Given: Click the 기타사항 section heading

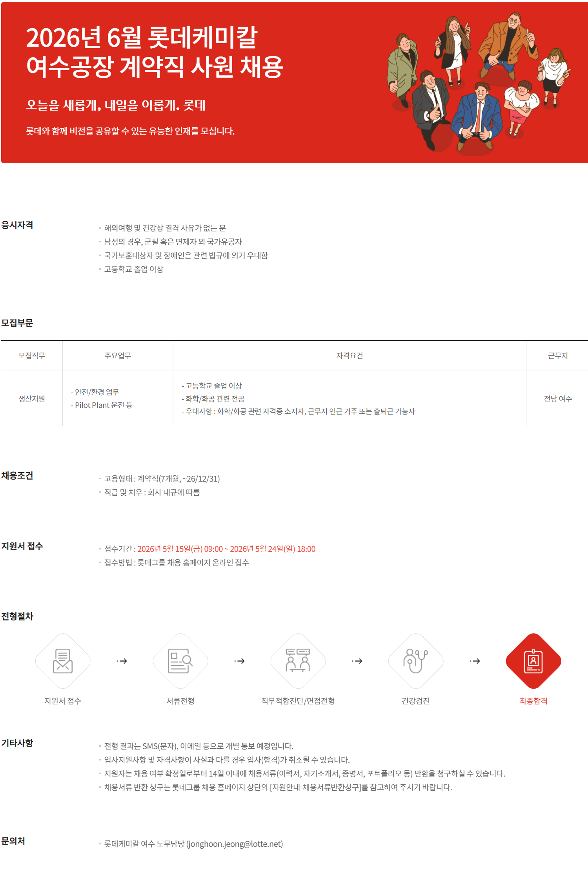Looking at the screenshot, I should click(x=17, y=743).
